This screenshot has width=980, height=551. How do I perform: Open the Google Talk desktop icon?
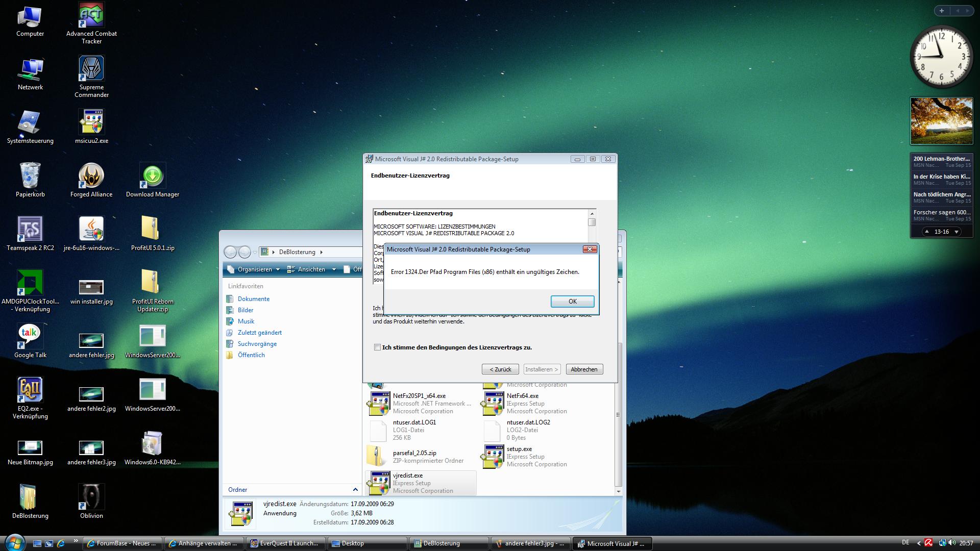(x=30, y=337)
